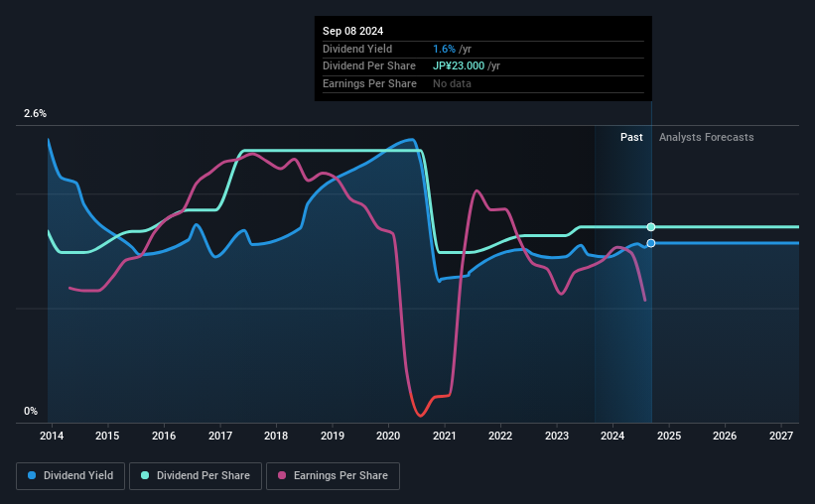Click the teal Dividend Per Share data point marker
The width and height of the screenshot is (815, 504).
(x=651, y=227)
